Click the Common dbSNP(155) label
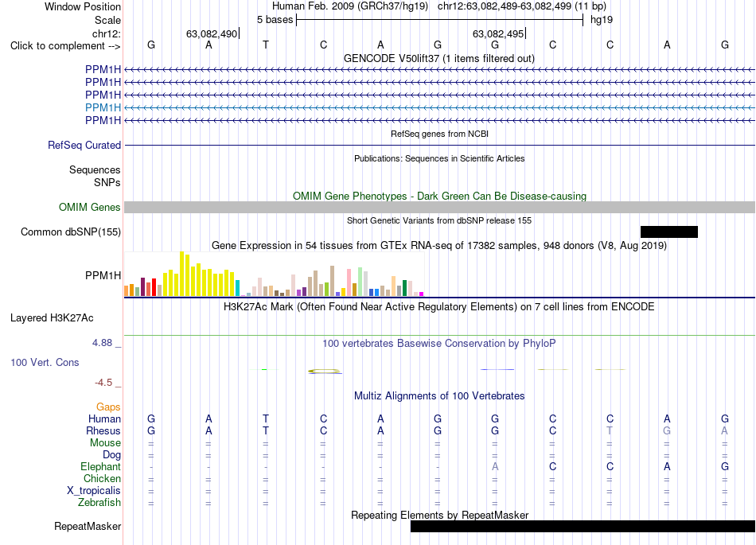Image resolution: width=756 pixels, height=545 pixels. click(71, 232)
